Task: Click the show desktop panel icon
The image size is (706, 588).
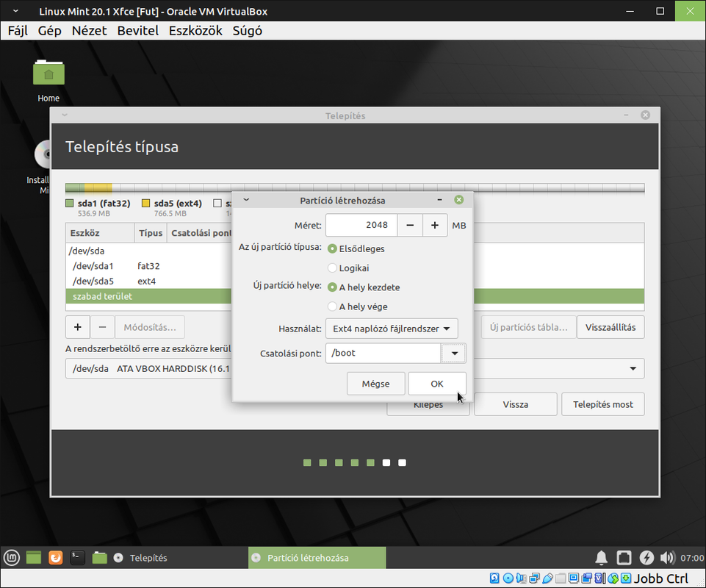Action: click(x=34, y=558)
